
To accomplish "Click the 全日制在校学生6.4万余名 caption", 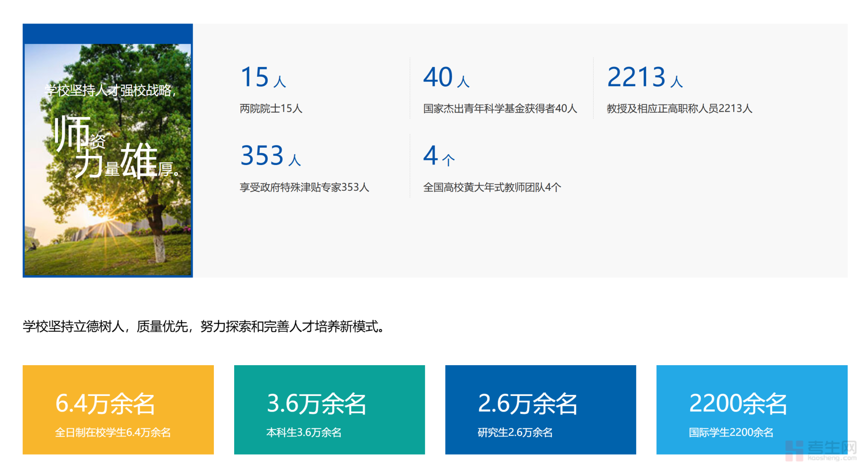I will 113,432.
